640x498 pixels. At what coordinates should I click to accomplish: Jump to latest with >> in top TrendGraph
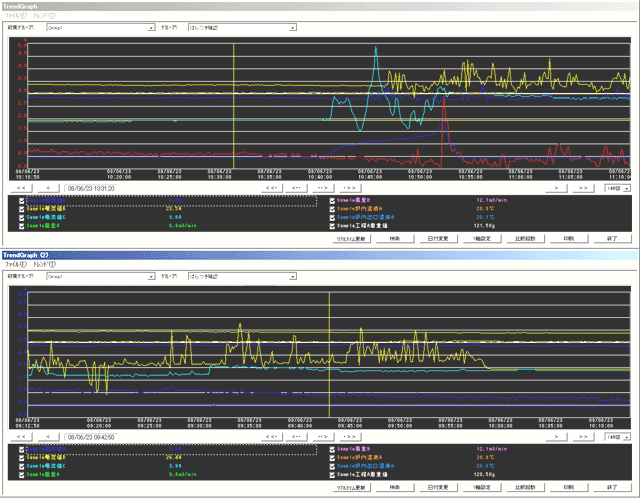coord(583,188)
